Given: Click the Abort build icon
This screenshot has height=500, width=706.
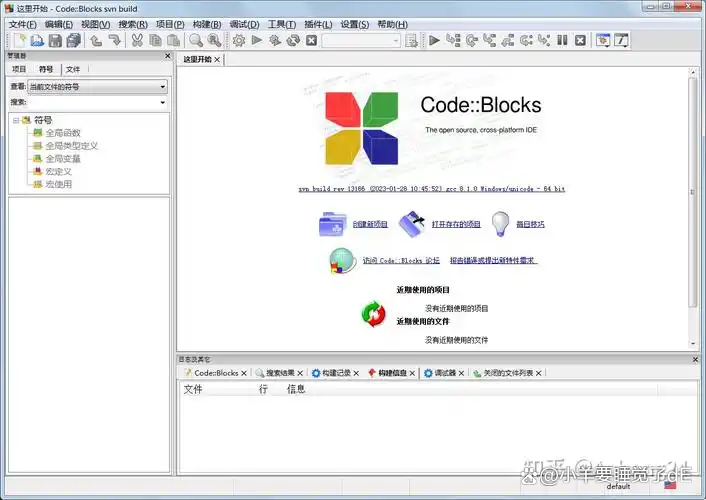Looking at the screenshot, I should (312, 41).
